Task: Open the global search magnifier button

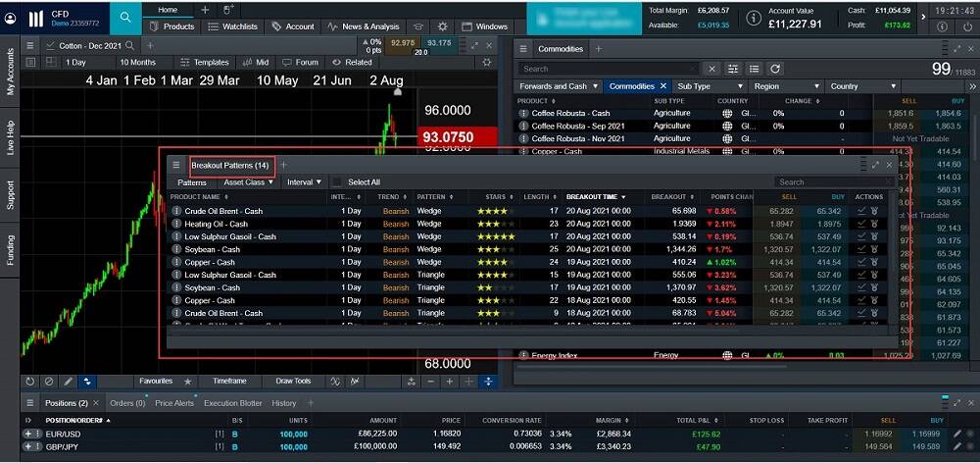Action: [x=125, y=18]
